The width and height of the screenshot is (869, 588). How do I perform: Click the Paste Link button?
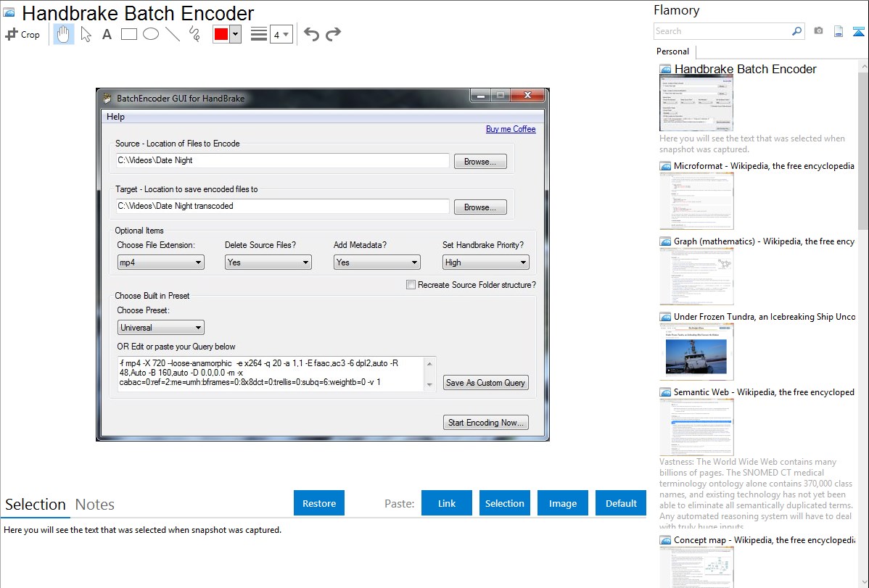[x=447, y=503]
